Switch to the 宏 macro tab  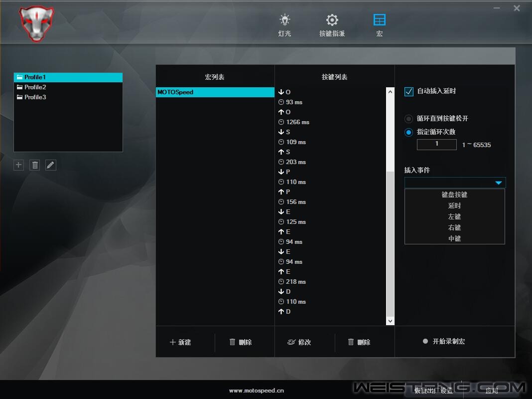379,25
